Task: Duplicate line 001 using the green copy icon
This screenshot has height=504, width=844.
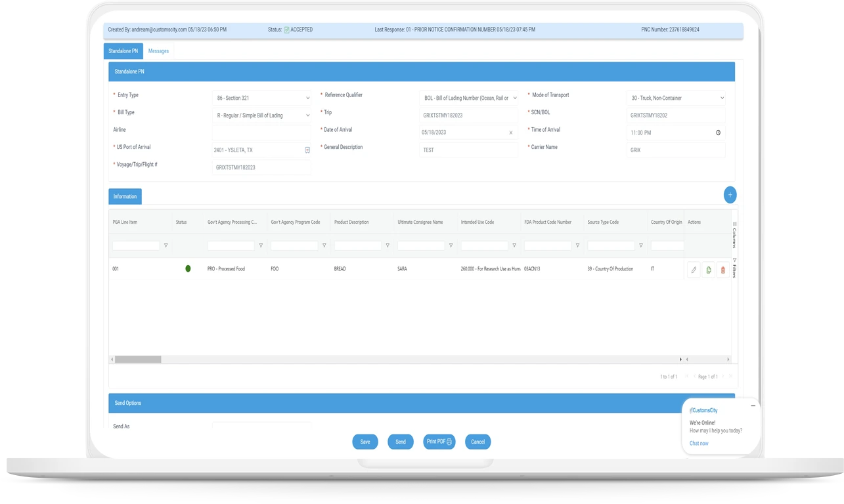Action: tap(709, 270)
